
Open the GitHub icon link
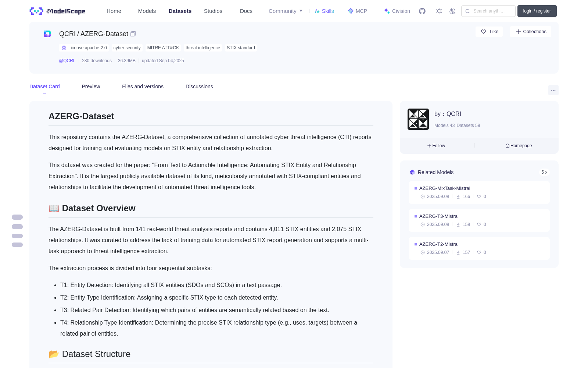[422, 11]
